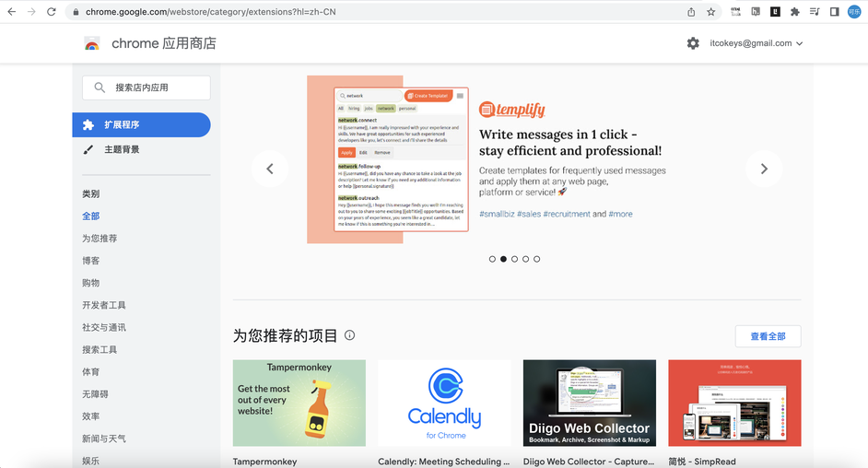Click the 类别 heading
Screen dimensions: 868x468
tap(91, 194)
